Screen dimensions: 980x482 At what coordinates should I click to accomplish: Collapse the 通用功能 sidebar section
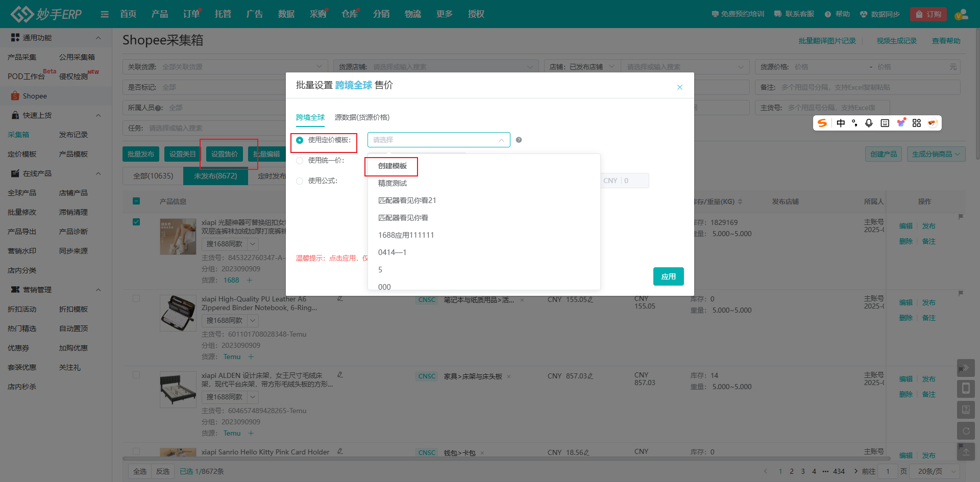(x=98, y=38)
